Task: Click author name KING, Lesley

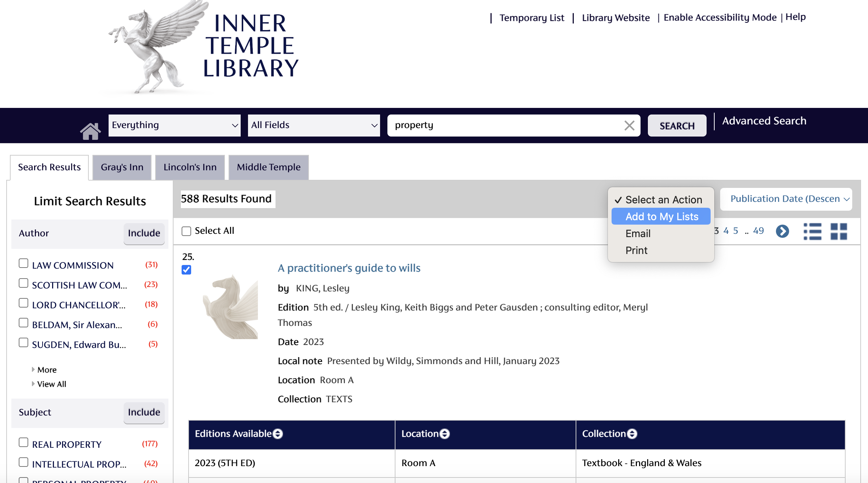Action: pos(322,288)
